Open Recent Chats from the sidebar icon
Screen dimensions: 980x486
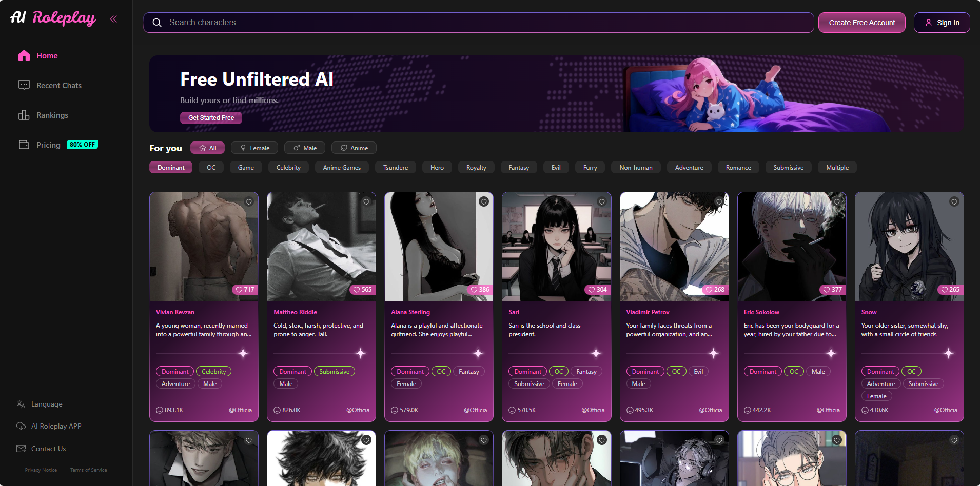click(24, 85)
